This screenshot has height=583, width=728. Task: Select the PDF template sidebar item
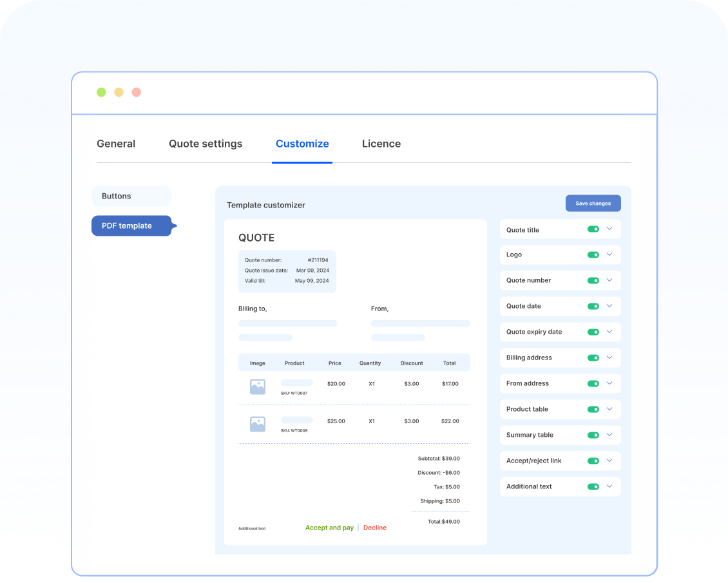click(127, 225)
